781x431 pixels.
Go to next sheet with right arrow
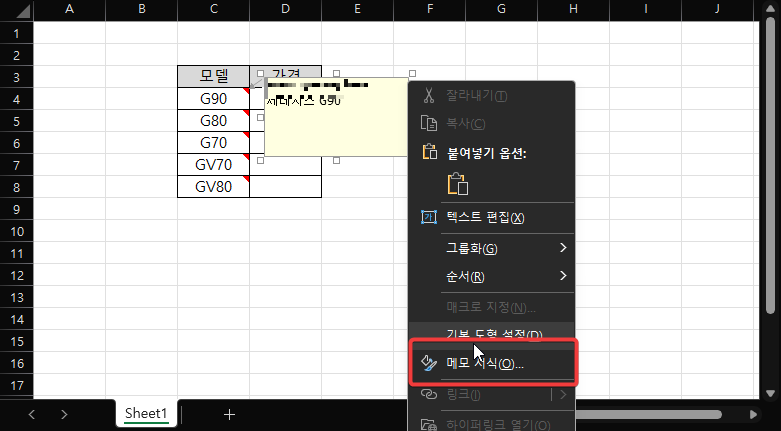pos(64,414)
